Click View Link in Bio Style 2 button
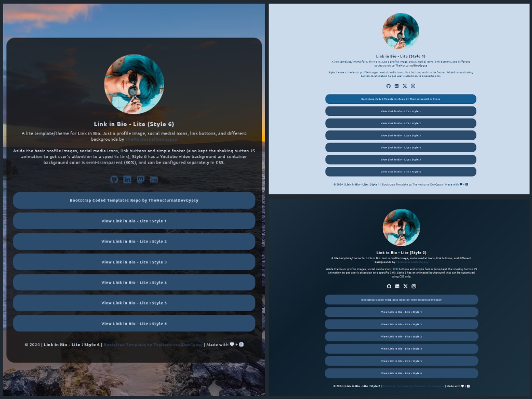The width and height of the screenshot is (532, 399). click(x=134, y=241)
